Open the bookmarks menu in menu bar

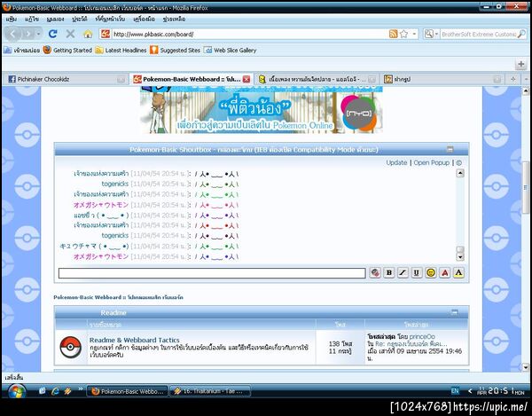110,20
